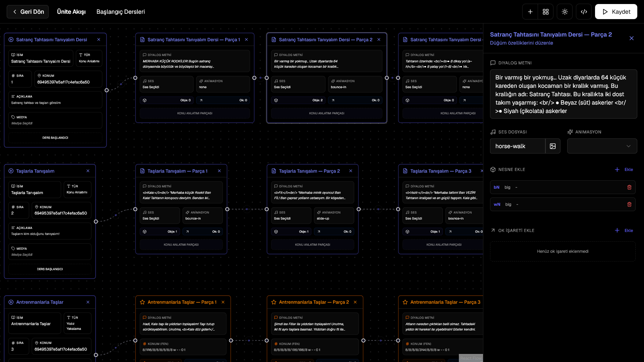The image size is (644, 362).
Task: Go back with Geri Dön button
Action: click(28, 12)
